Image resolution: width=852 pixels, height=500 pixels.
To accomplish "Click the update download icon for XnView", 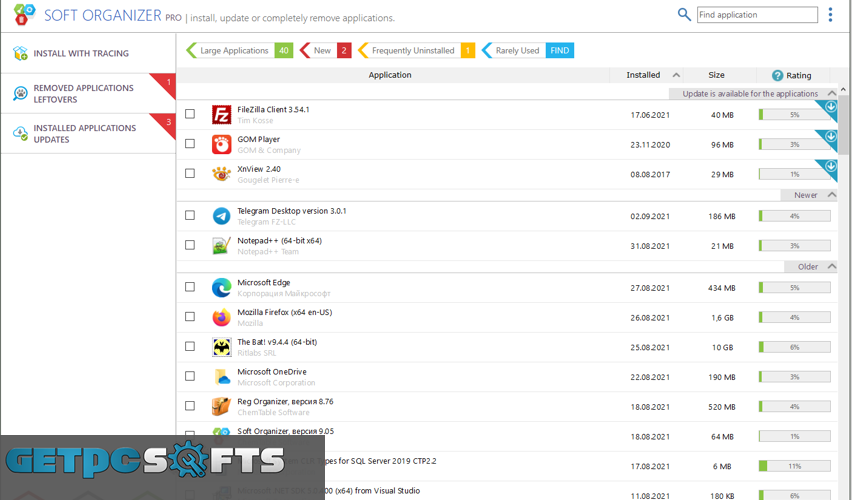I will click(x=830, y=166).
